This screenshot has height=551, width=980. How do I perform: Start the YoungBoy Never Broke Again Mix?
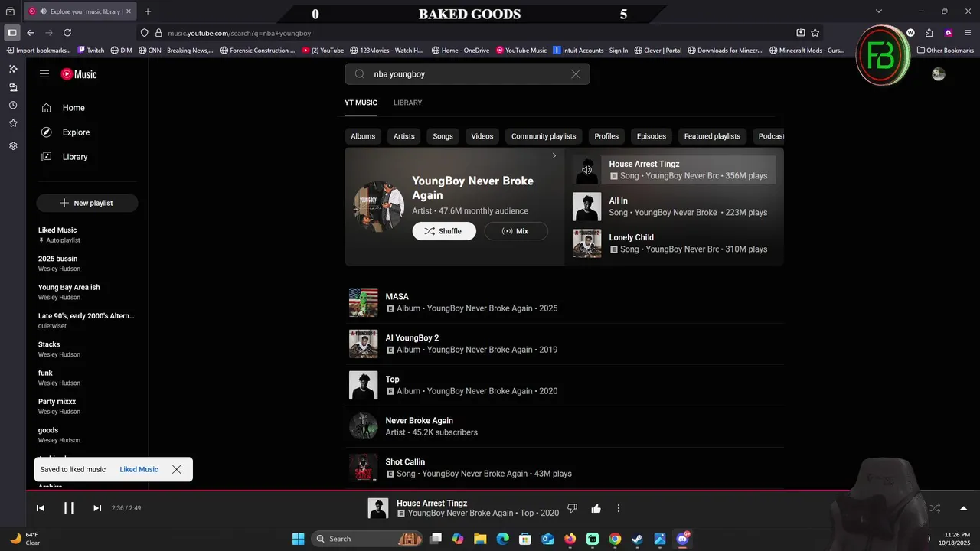516,231
